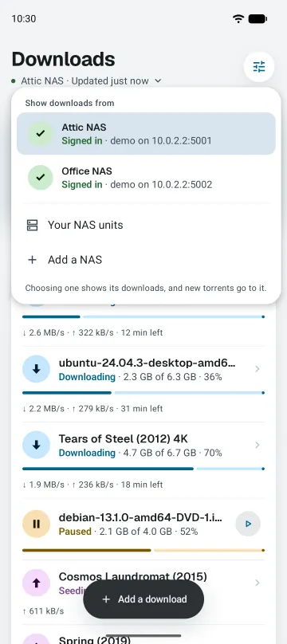
Task: Click the green connection status dot
Action: pos(14,81)
